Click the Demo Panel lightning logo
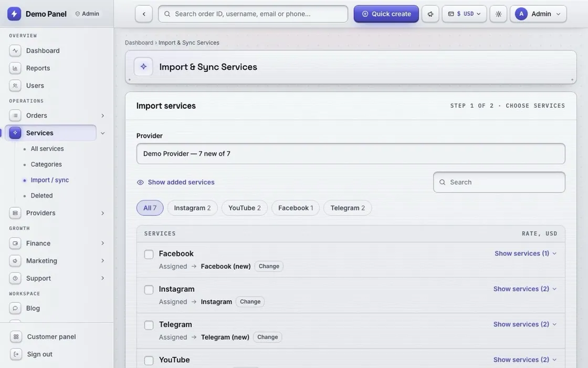The width and height of the screenshot is (588, 368). [x=14, y=14]
